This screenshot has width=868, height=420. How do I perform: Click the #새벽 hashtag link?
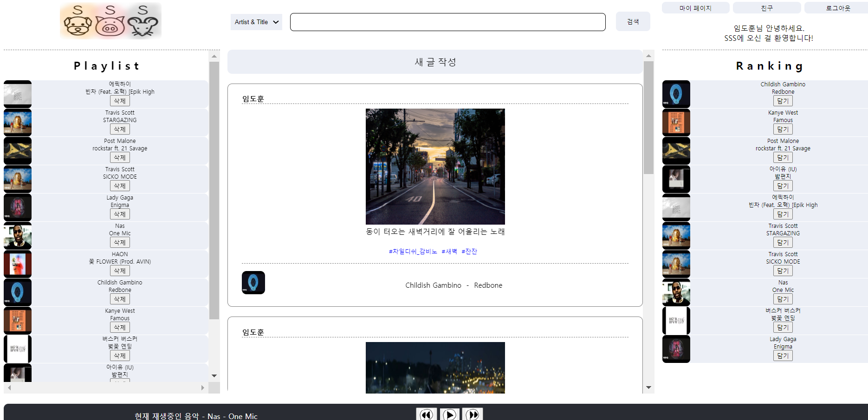tap(449, 251)
